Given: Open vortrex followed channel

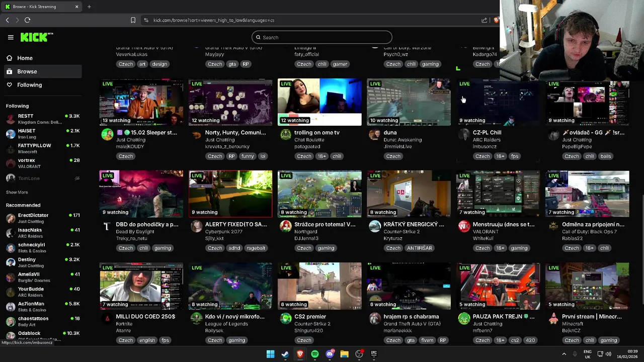Looking at the screenshot, I should 42,163.
